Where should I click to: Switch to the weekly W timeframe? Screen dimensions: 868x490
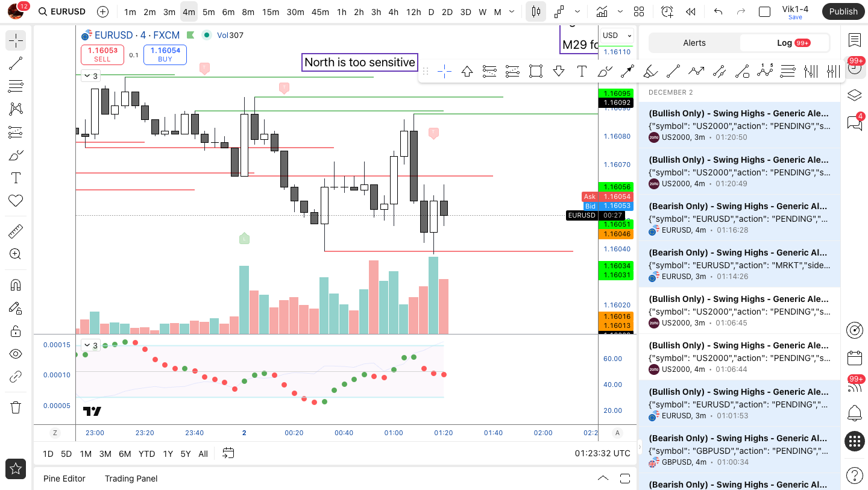(482, 11)
